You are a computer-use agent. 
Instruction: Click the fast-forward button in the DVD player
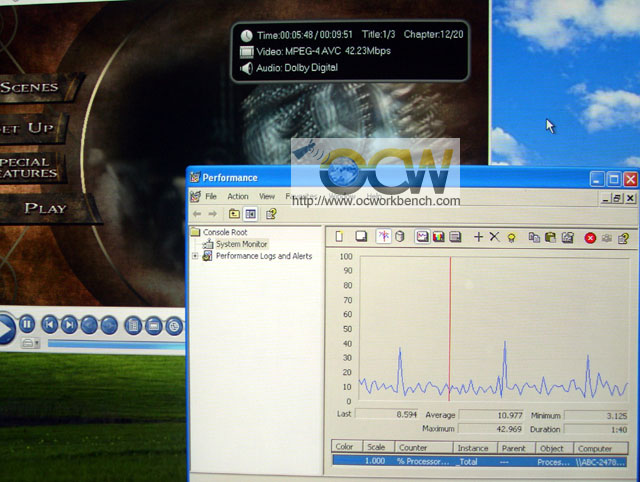109,326
